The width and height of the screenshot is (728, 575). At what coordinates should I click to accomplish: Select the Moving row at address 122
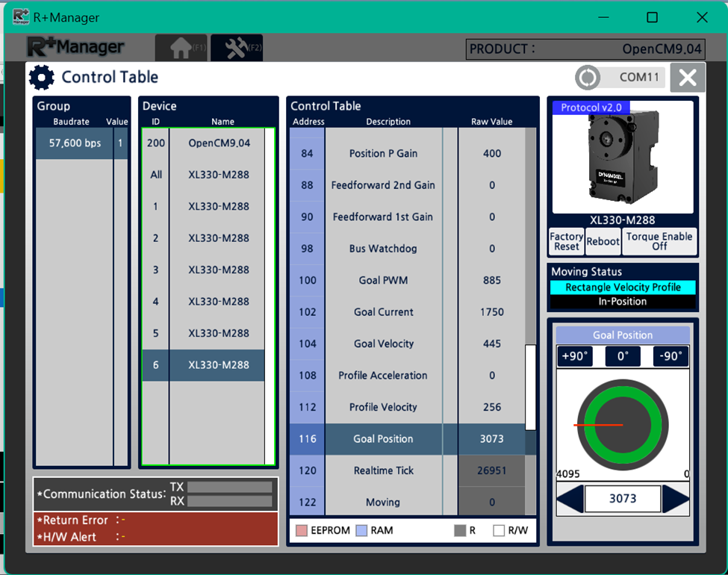[407, 502]
